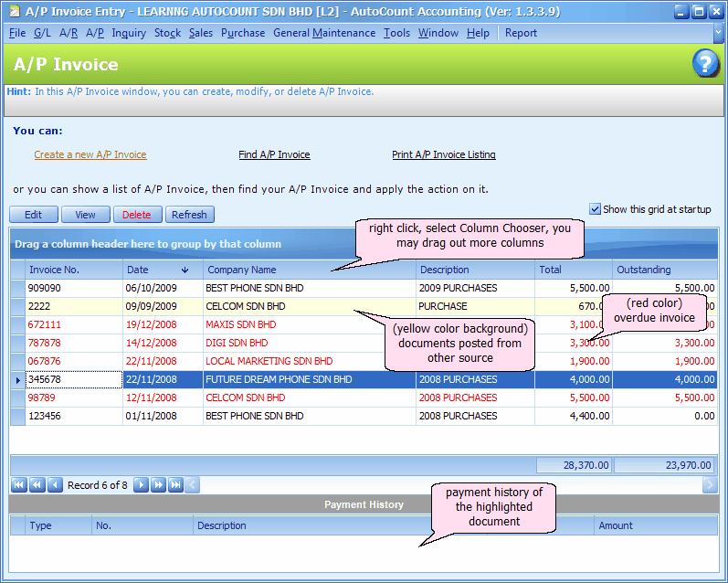
Task: Click the View button
Action: click(x=86, y=215)
